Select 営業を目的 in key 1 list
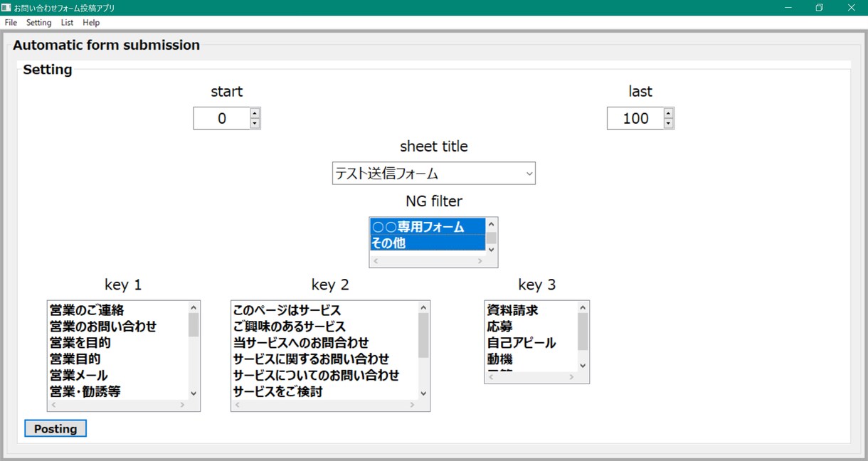The width and height of the screenshot is (868, 461). 117,343
